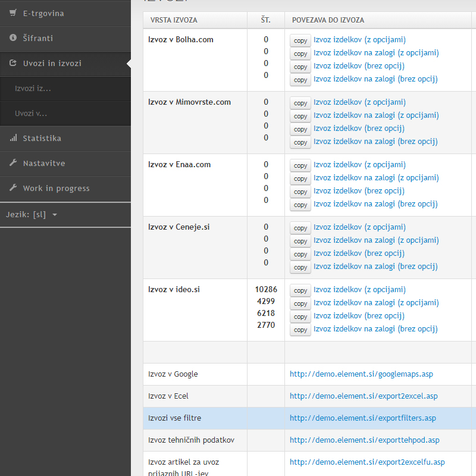Click the export arrow icon beside Uvozi in izvozi
Image resolution: width=476 pixels, height=476 pixels.
[x=13, y=63]
